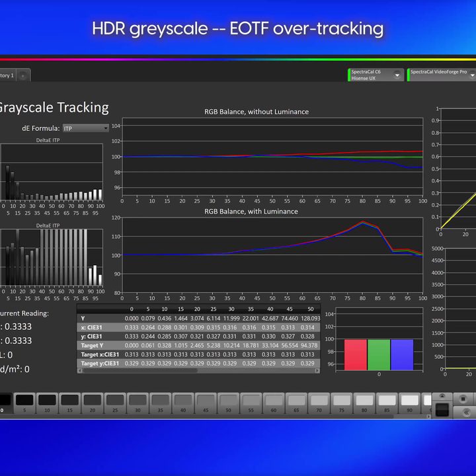Screen dimensions: 476x476
Task: Click the Target x:CIE31 row header
Action: (x=100, y=354)
